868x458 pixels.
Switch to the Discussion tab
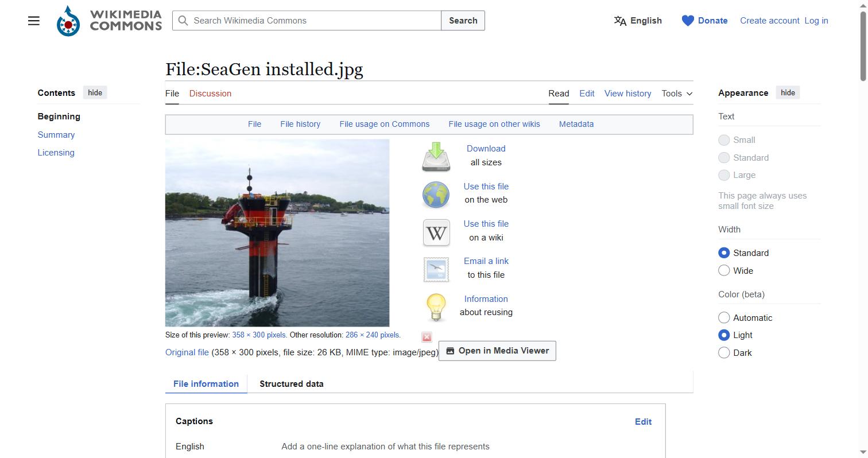210,94
